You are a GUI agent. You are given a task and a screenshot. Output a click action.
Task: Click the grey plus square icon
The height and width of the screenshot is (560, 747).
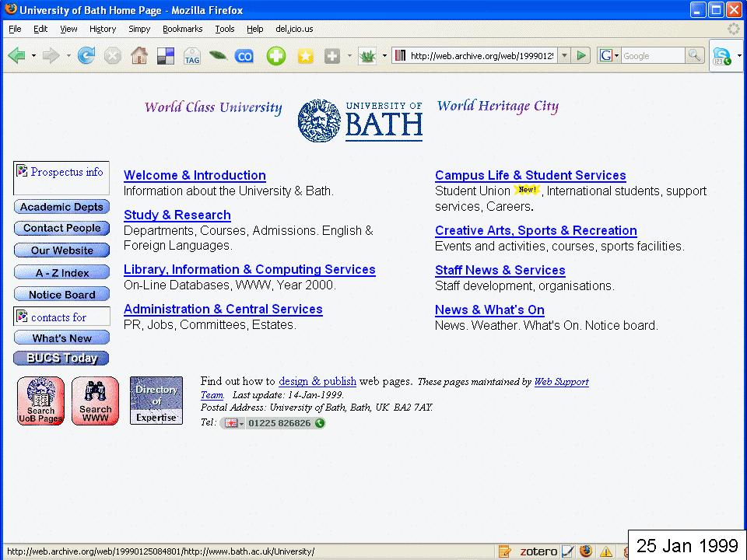tap(332, 56)
